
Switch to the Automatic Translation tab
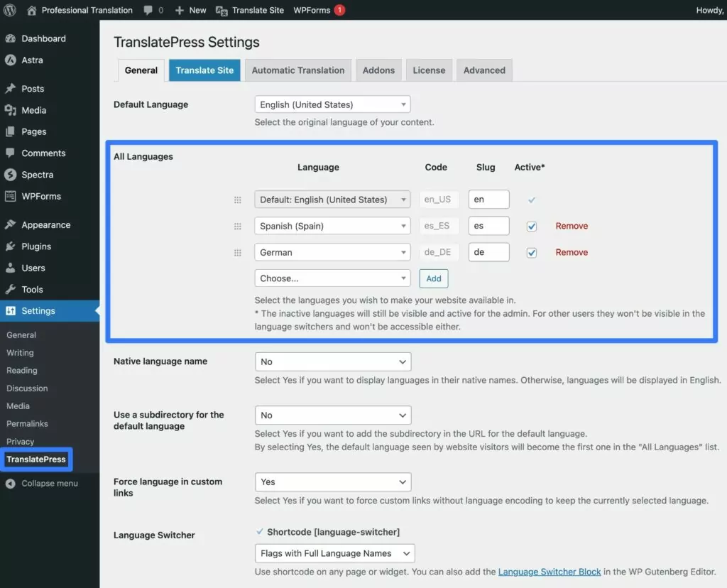point(298,70)
